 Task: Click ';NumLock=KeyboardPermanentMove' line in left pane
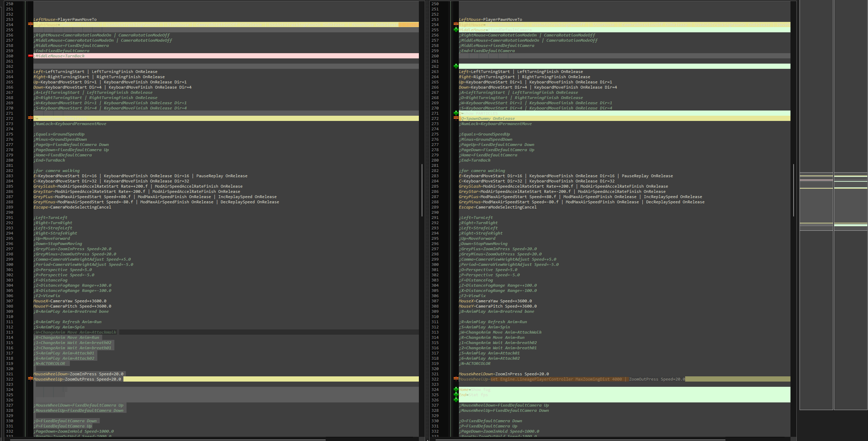(x=70, y=124)
